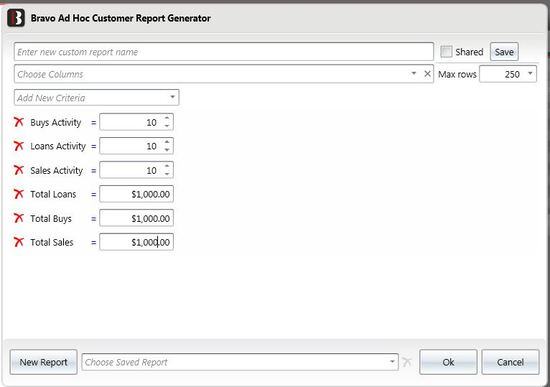Expand the Max rows dropdown arrow
This screenshot has width=550, height=387.
(530, 74)
